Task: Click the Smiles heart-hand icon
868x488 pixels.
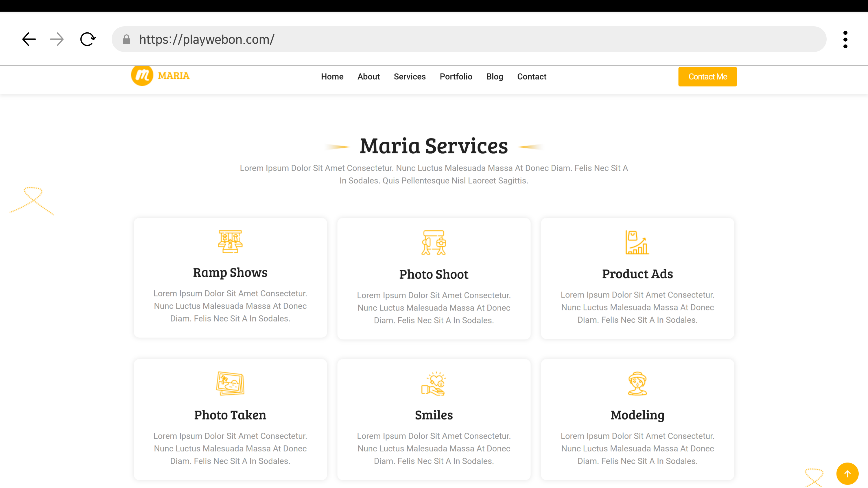Action: point(434,384)
